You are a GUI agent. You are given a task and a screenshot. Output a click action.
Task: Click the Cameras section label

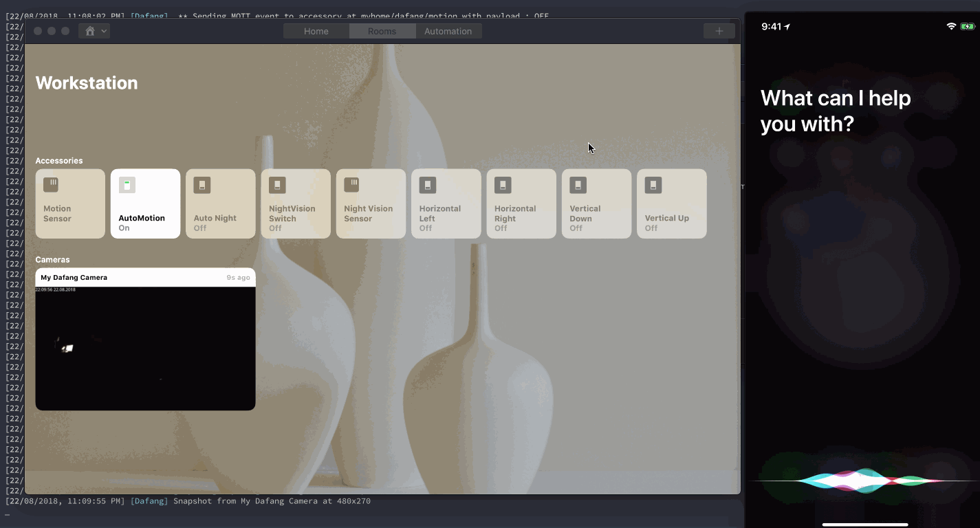point(52,260)
